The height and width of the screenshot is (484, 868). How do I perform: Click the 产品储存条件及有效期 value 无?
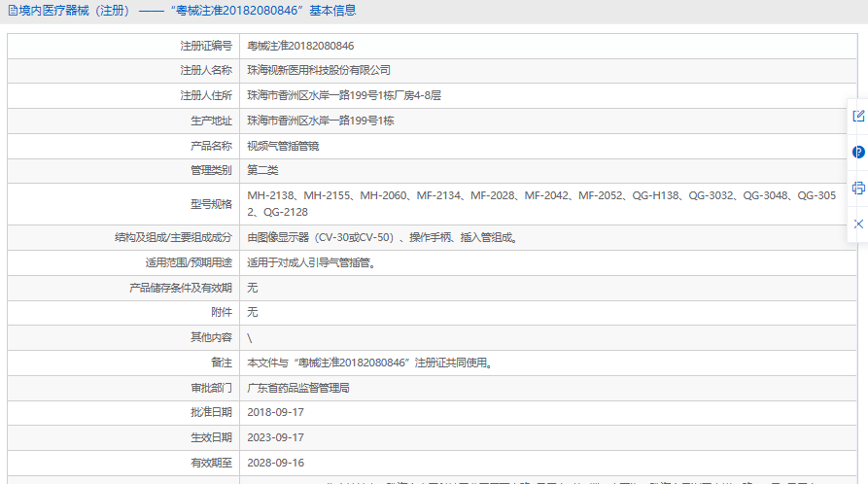[253, 288]
